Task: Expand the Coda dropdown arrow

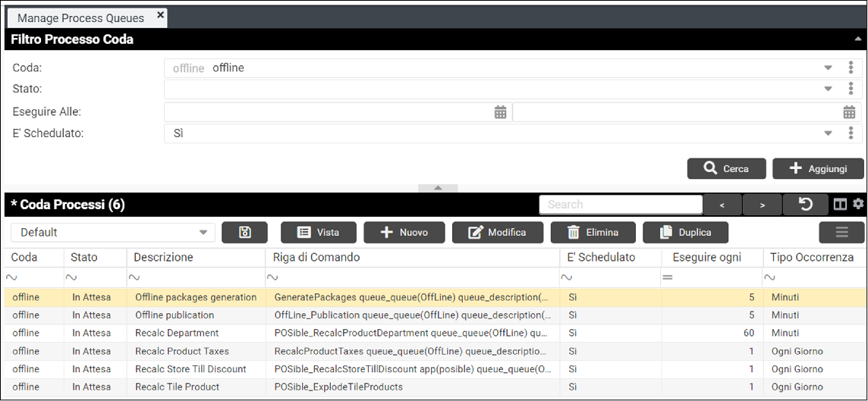Action: tap(829, 68)
